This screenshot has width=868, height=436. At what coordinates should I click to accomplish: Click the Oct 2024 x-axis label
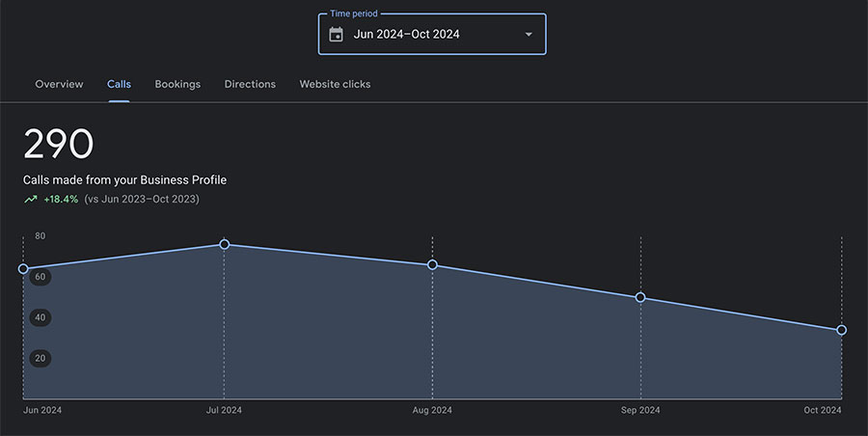823,410
